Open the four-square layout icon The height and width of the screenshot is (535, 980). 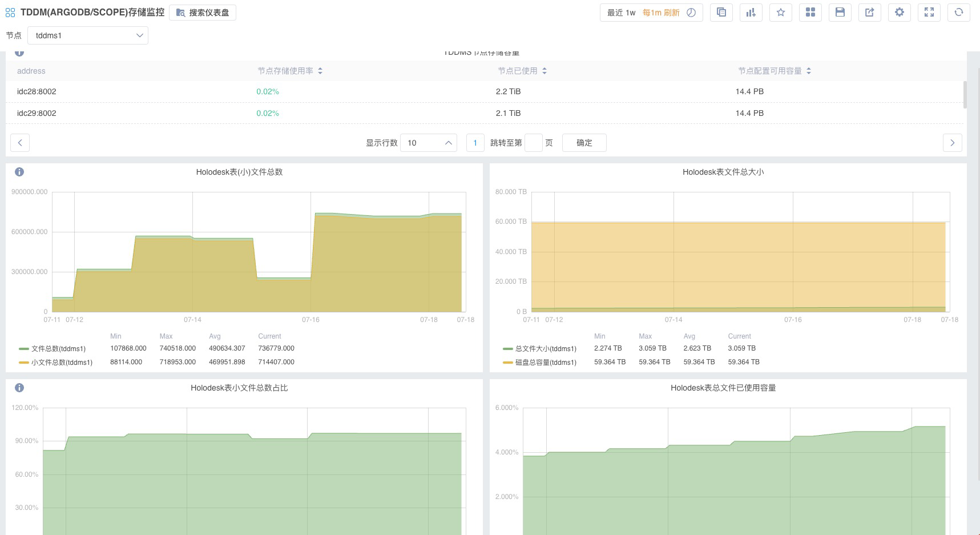click(810, 13)
